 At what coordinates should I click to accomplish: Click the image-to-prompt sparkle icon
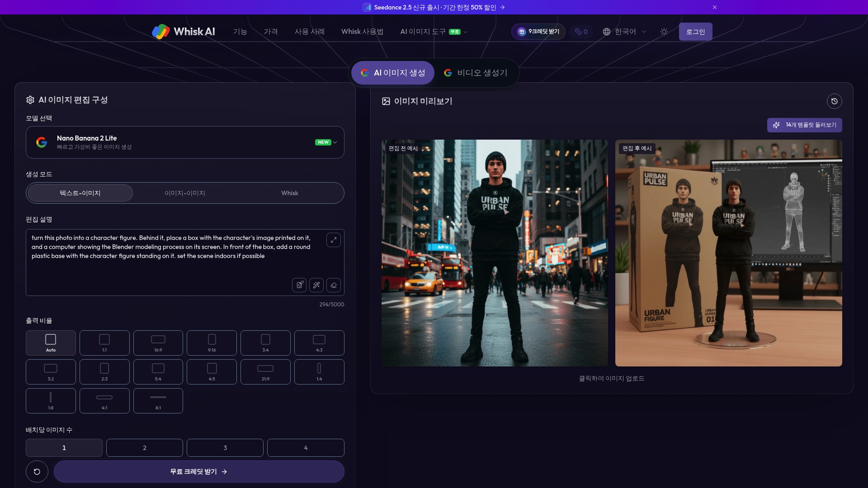pyautogui.click(x=299, y=285)
